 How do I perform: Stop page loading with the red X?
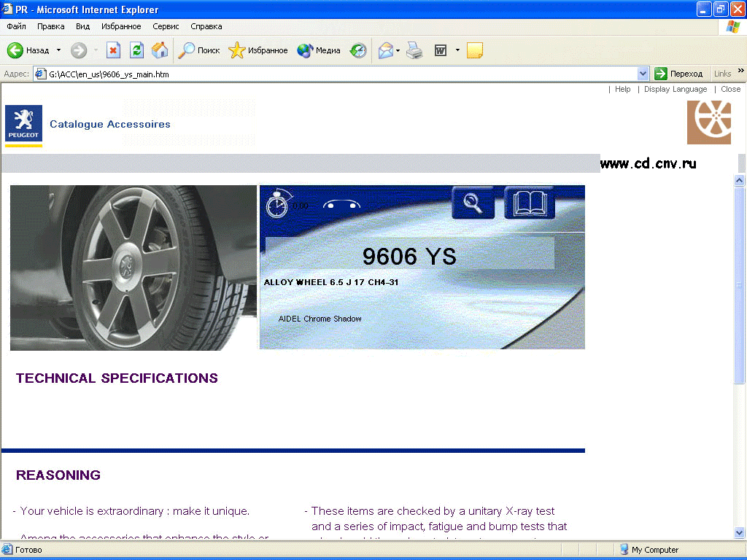(113, 50)
